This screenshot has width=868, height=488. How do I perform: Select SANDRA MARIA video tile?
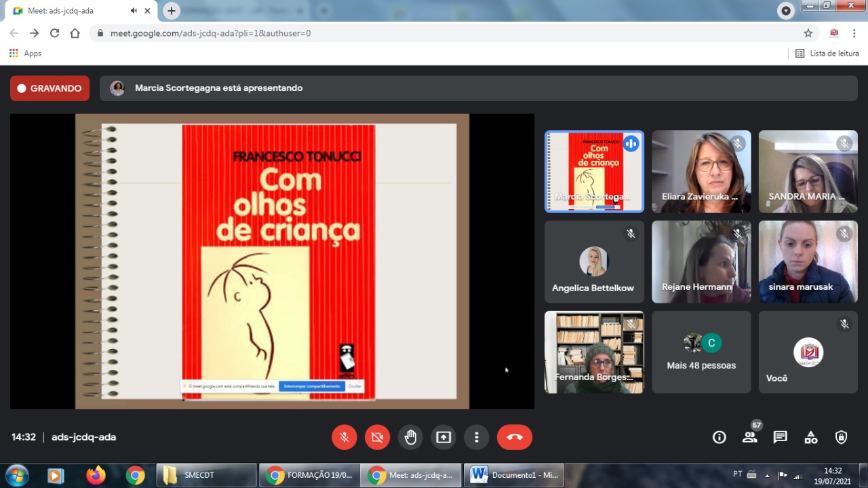click(x=808, y=171)
